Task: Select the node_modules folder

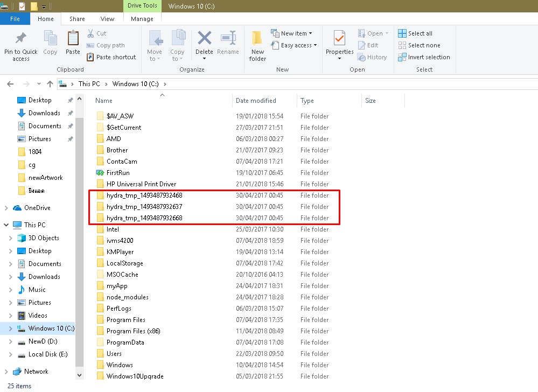Action: [x=128, y=297]
